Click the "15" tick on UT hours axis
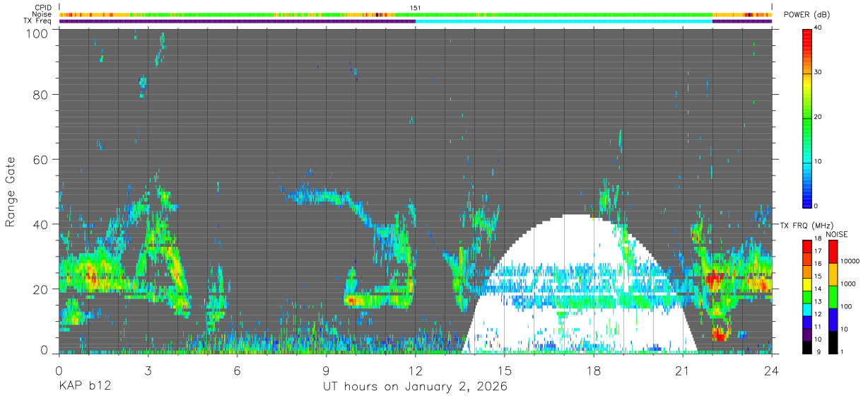Viewport: 868px width, 401px height. (505, 370)
